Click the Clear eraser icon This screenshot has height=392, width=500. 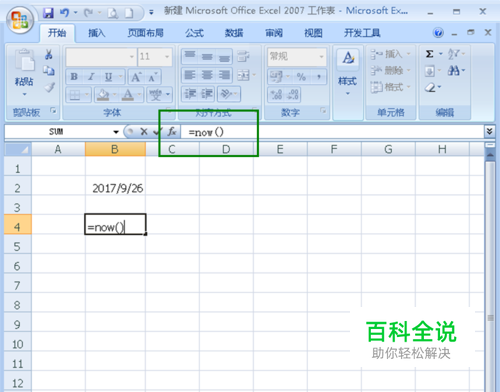tap(430, 87)
